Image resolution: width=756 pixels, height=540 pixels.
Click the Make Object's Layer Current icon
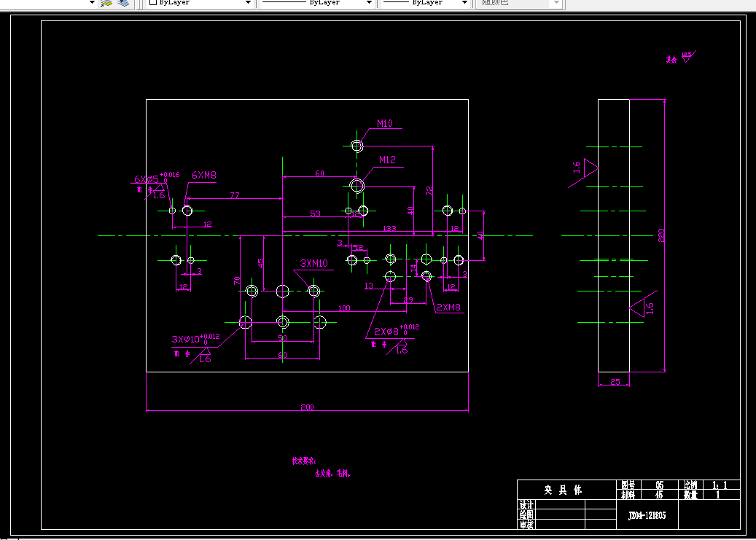(106, 3)
